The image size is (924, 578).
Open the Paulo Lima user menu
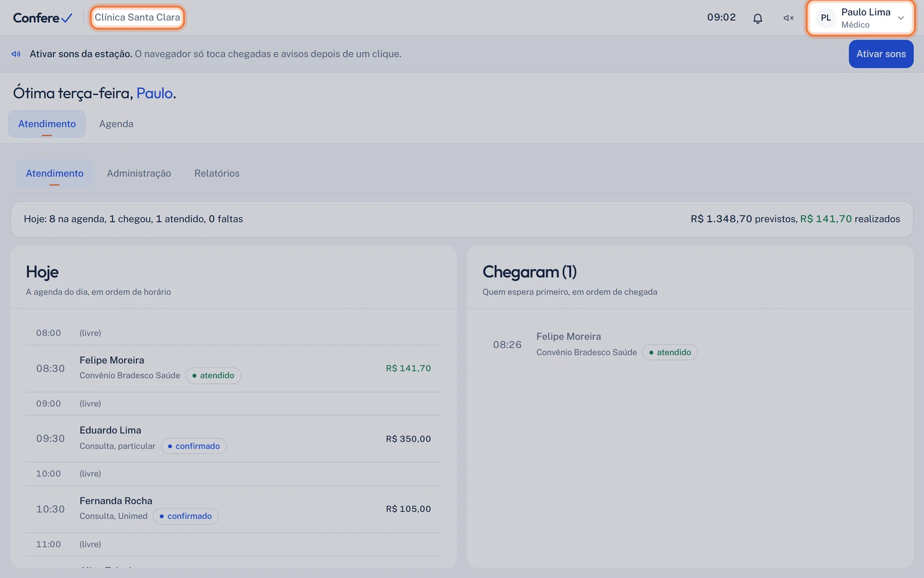tap(860, 18)
